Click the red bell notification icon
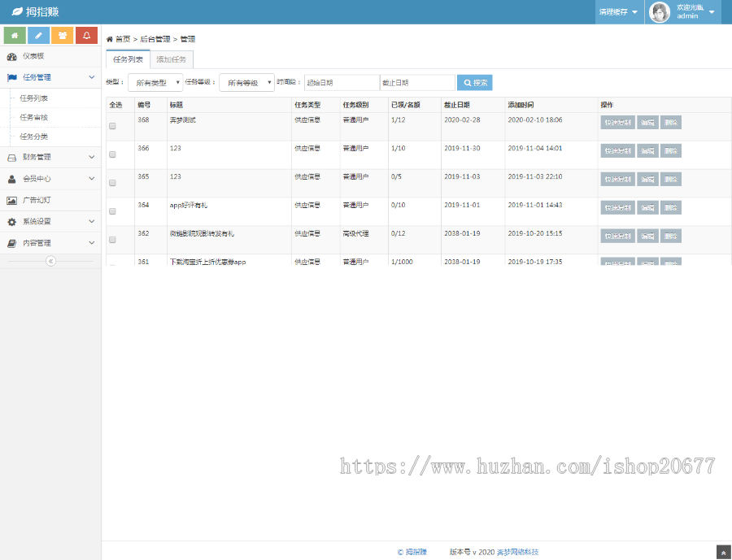Viewport: 732px width, 560px height. coord(86,36)
